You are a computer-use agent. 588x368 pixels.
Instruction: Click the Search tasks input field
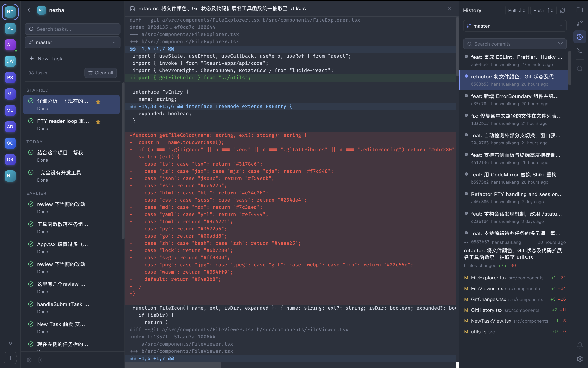coord(72,29)
